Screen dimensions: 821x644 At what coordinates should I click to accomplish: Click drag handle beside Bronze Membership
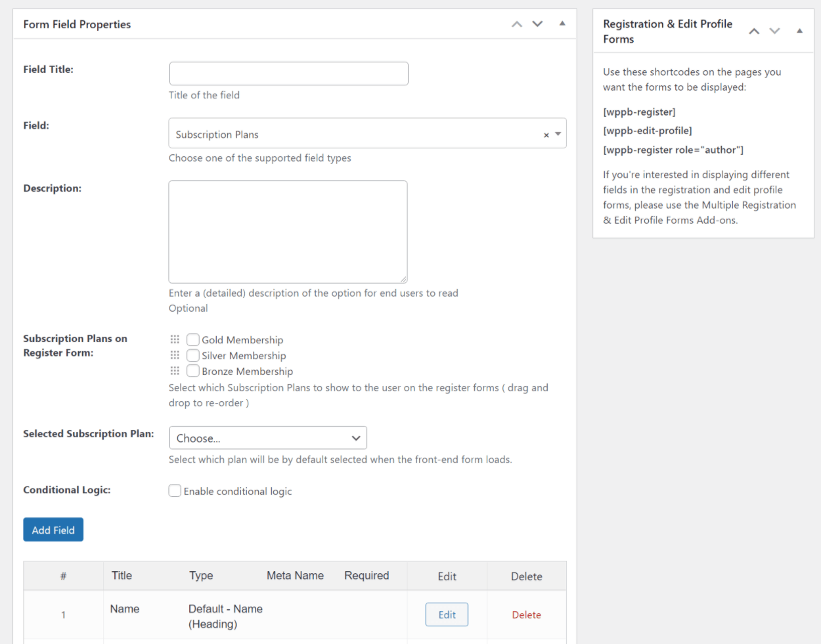175,371
